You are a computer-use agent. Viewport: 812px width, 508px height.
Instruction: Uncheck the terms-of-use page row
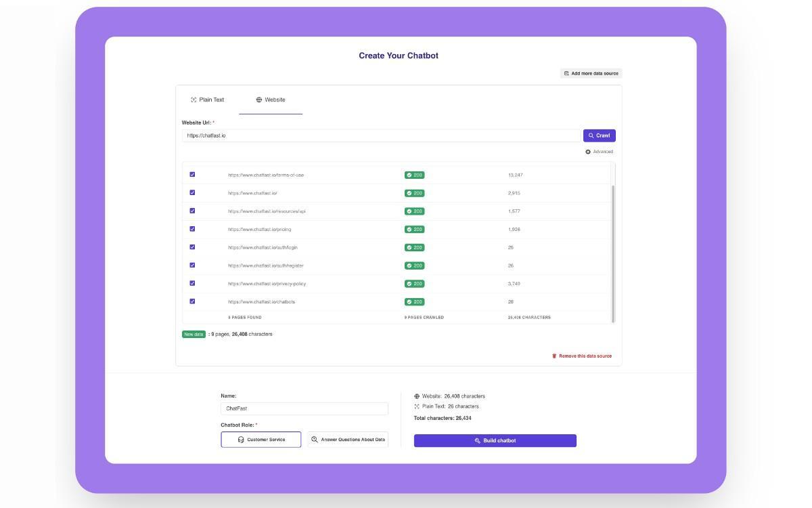pyautogui.click(x=194, y=175)
